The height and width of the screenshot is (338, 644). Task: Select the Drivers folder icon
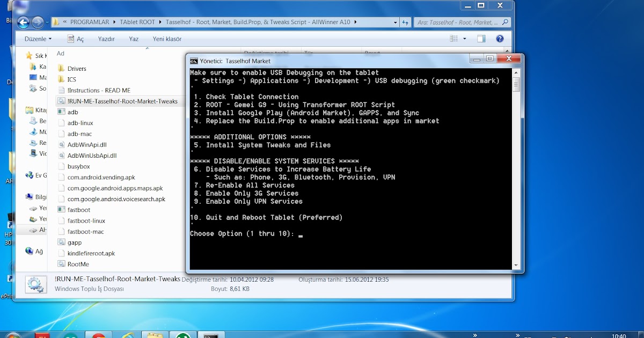[x=61, y=69]
